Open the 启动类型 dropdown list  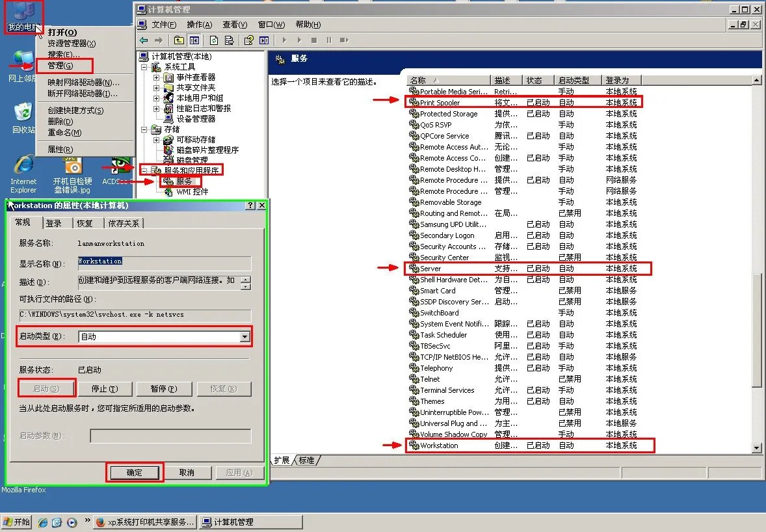[x=244, y=337]
